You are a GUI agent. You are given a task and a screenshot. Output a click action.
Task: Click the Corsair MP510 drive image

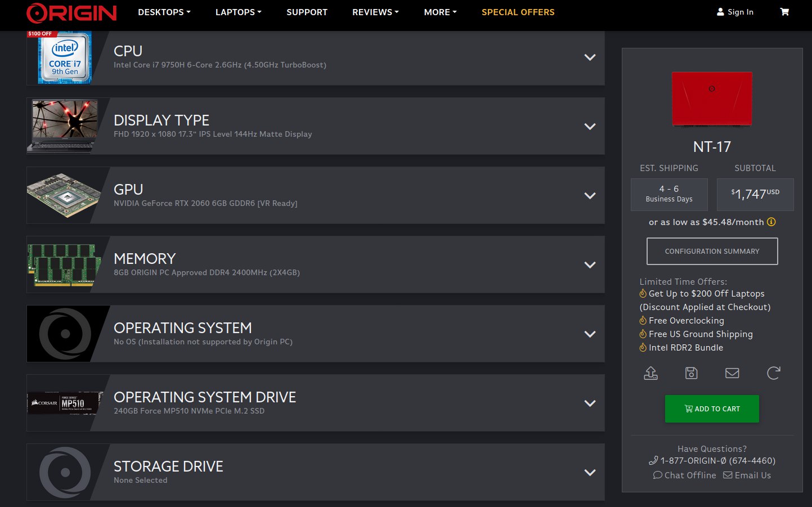click(65, 403)
